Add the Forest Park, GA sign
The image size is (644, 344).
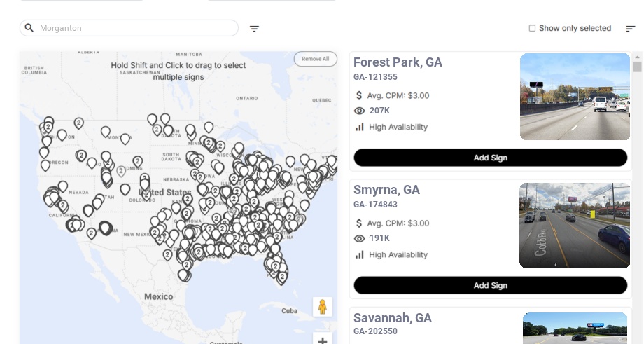coord(490,158)
